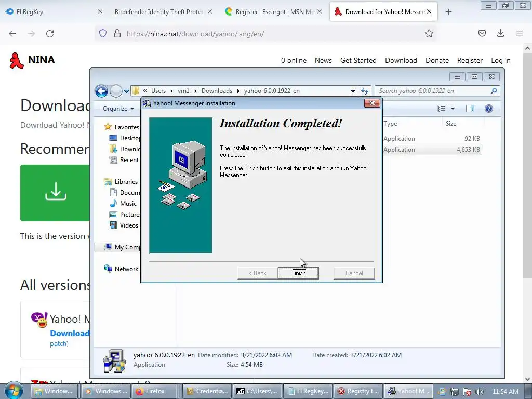Click Users in the Explorer breadcrumb
Screen dimensions: 532x399
158,91
